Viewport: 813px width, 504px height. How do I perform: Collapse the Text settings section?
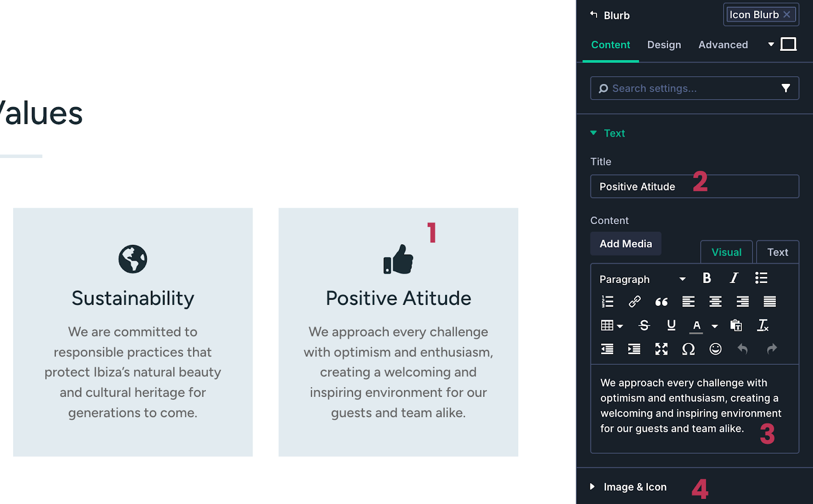[x=592, y=133]
